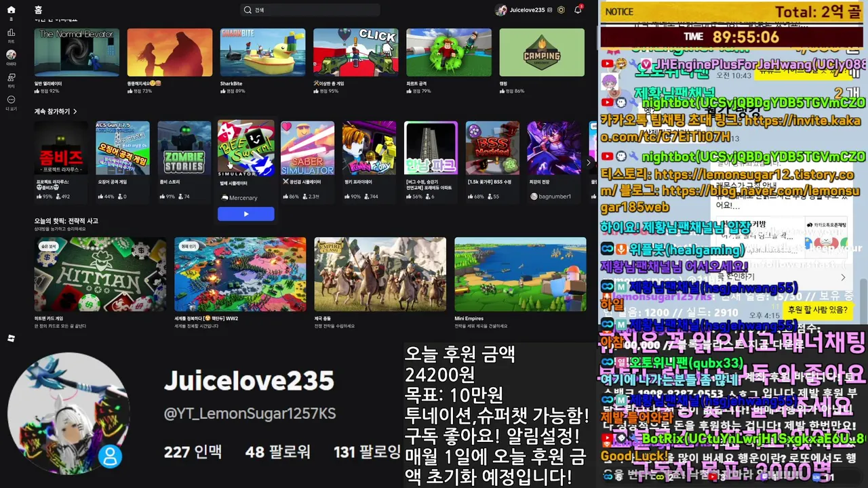Click the 홈 page title
The image size is (868, 488).
[x=38, y=10]
